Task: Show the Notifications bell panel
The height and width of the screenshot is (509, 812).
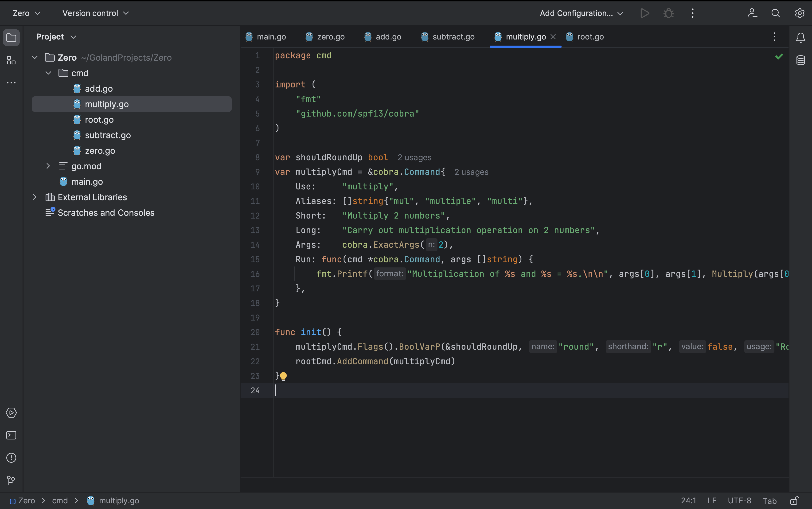Action: pos(800,37)
